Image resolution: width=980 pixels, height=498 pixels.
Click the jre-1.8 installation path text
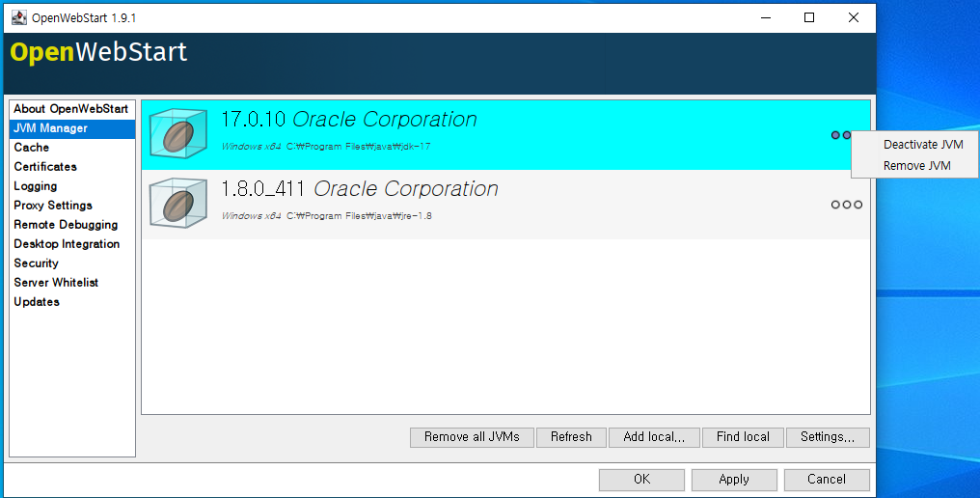click(359, 216)
